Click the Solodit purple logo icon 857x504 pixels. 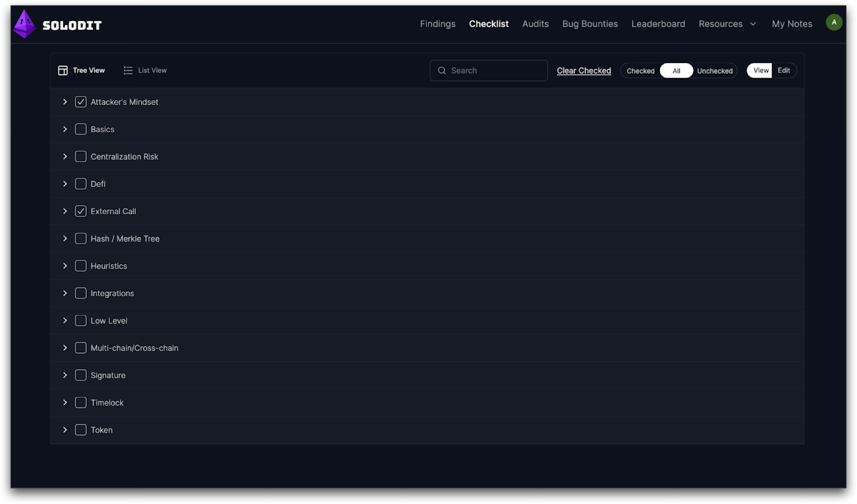click(24, 24)
